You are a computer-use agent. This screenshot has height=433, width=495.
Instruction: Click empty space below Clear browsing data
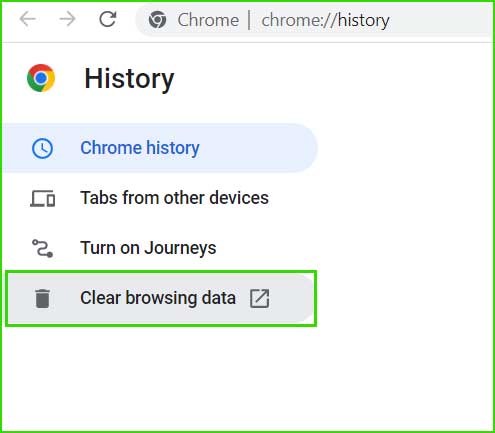click(160, 377)
